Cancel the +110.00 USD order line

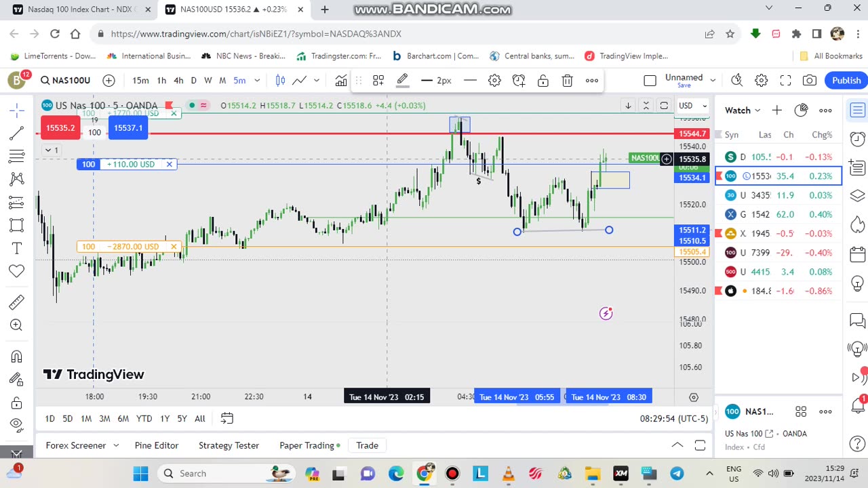click(x=169, y=164)
